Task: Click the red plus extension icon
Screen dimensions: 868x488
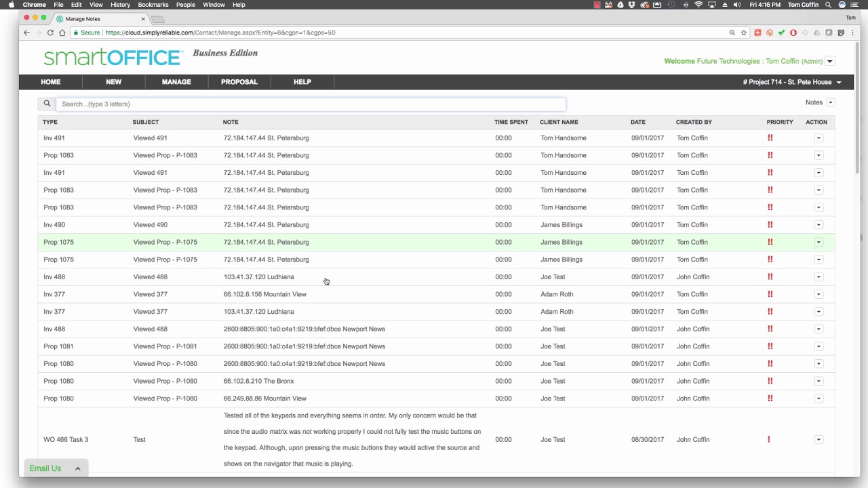Action: tap(757, 33)
